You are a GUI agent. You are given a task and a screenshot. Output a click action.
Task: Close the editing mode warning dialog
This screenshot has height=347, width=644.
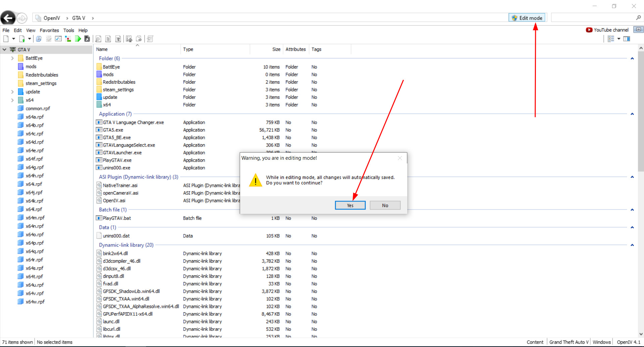coord(400,158)
